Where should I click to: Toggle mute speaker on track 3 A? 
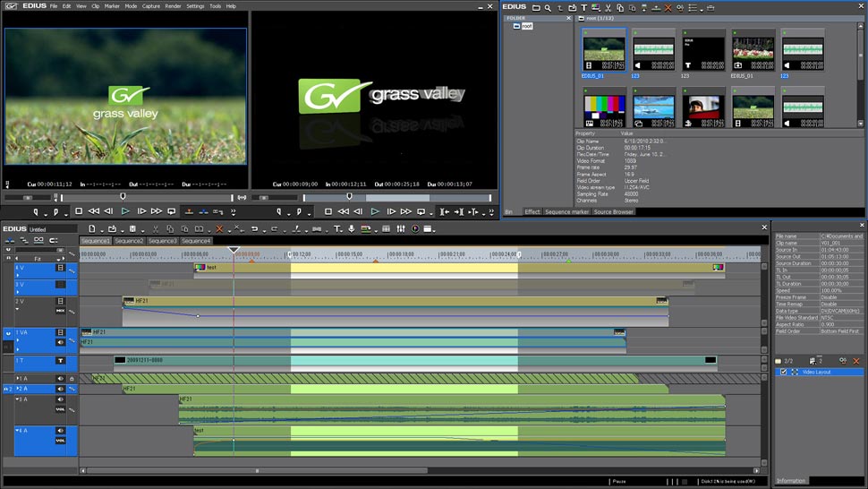tap(60, 399)
